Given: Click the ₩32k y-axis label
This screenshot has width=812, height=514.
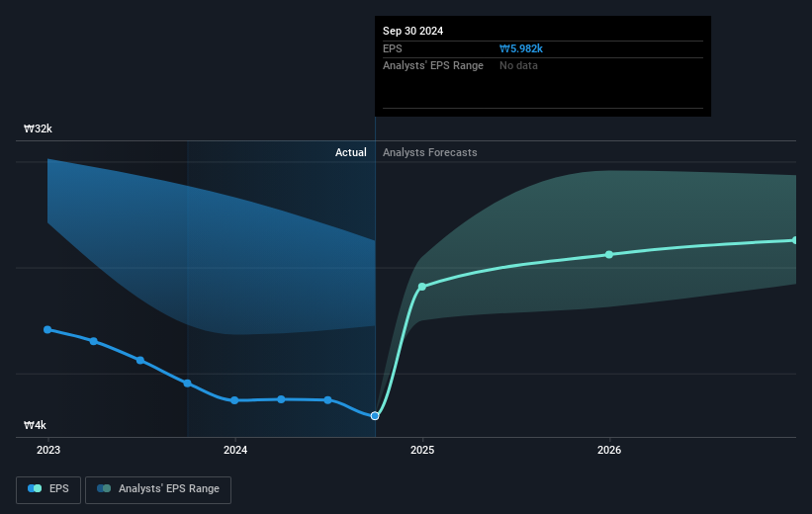Looking at the screenshot, I should tap(38, 128).
